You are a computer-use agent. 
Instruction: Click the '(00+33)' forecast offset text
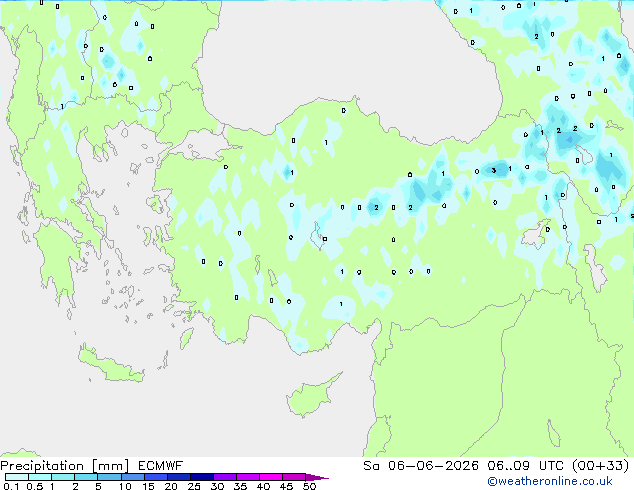(600, 466)
